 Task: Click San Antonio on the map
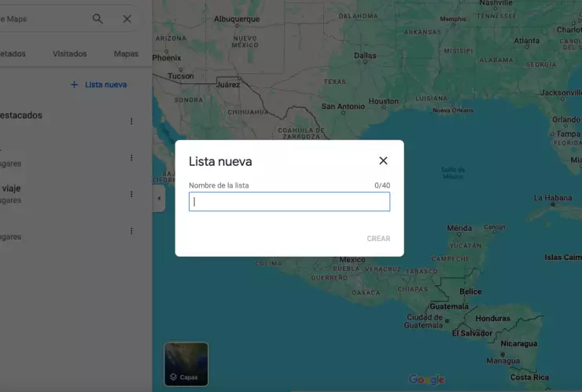[x=343, y=106]
